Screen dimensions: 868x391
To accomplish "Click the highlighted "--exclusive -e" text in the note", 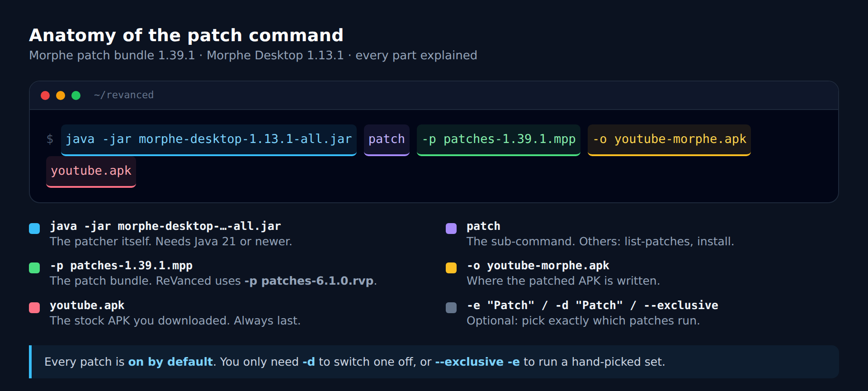I will click(x=477, y=362).
